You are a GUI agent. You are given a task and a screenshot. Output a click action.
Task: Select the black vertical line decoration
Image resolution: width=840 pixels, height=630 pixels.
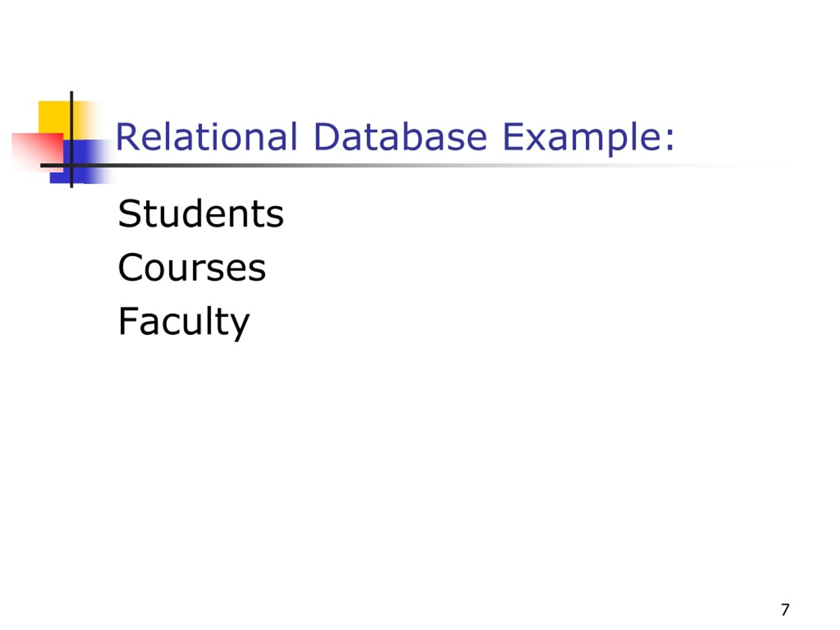click(x=72, y=139)
